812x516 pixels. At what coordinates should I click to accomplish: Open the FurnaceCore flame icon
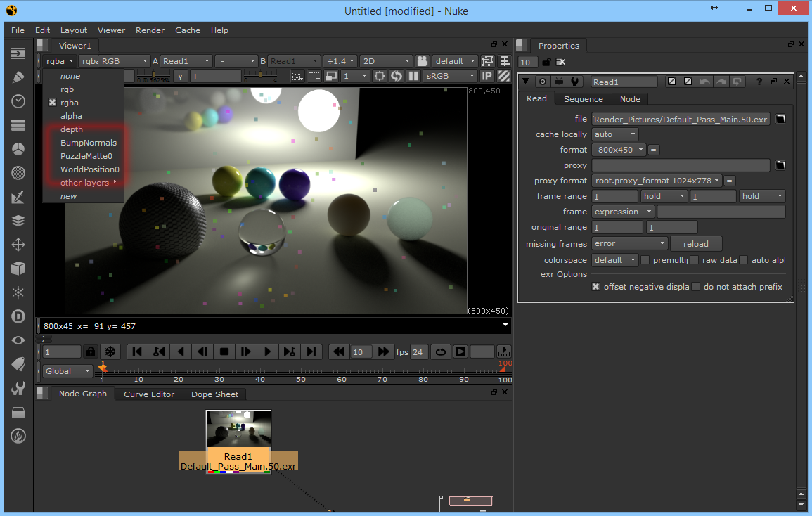click(x=18, y=437)
